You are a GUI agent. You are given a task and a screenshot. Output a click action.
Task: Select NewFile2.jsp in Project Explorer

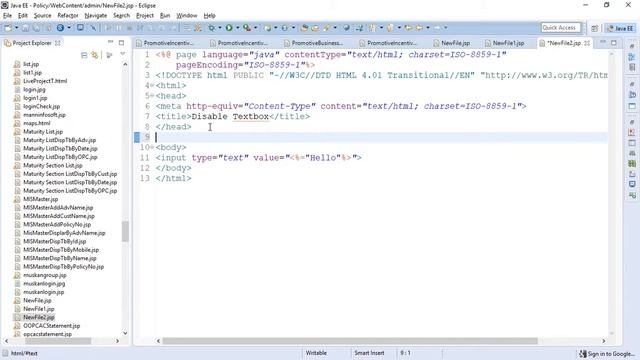[38, 317]
